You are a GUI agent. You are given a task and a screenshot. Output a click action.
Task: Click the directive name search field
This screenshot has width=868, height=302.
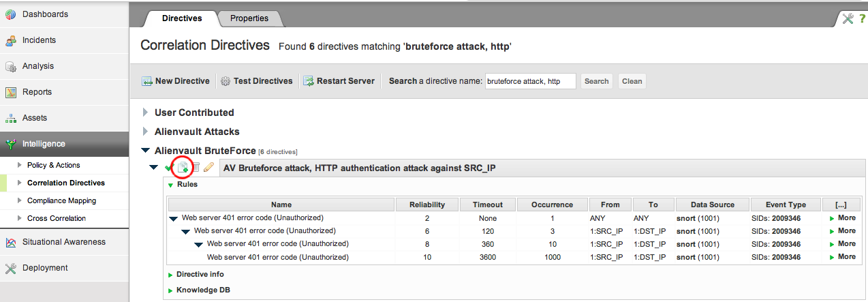(x=530, y=81)
